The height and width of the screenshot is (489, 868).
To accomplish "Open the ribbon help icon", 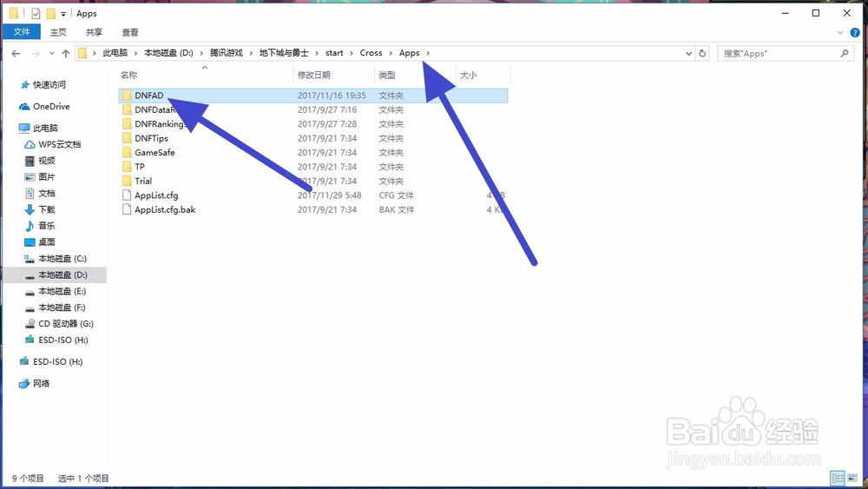I will click(x=855, y=33).
